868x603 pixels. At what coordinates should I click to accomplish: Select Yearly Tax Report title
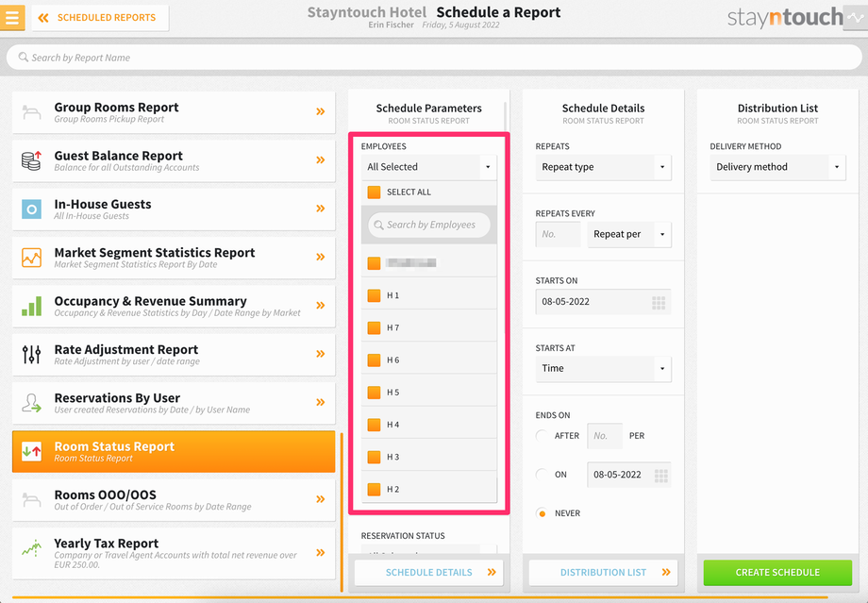point(107,544)
